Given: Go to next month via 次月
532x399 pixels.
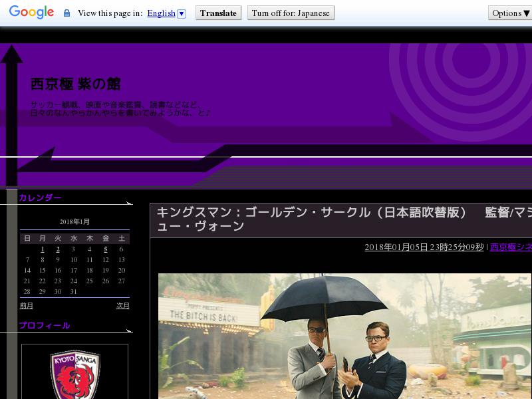Looking at the screenshot, I should pos(122,306).
